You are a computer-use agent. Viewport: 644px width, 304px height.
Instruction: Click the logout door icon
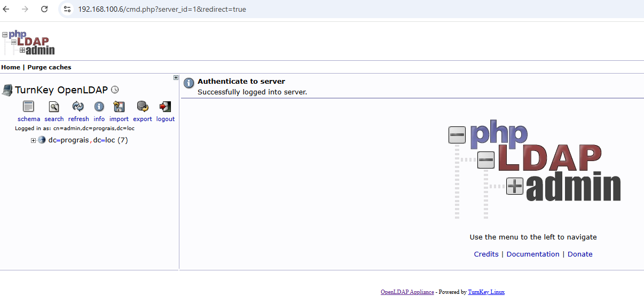pyautogui.click(x=166, y=106)
